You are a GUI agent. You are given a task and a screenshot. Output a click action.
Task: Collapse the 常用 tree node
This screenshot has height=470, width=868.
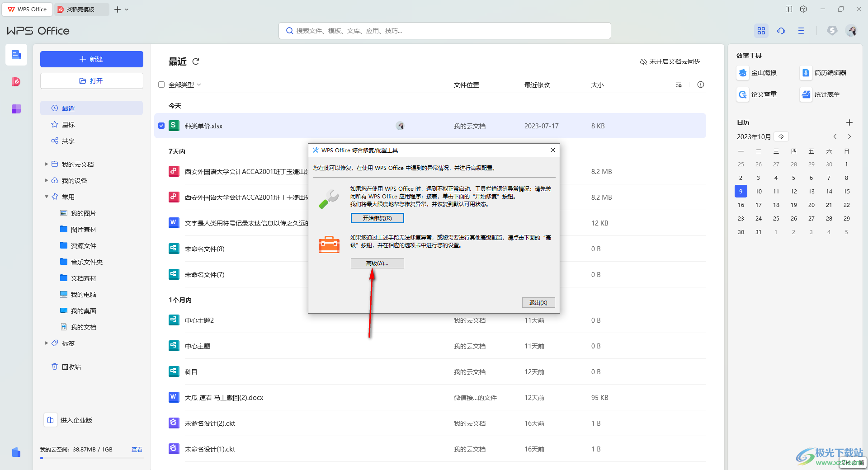click(x=46, y=197)
